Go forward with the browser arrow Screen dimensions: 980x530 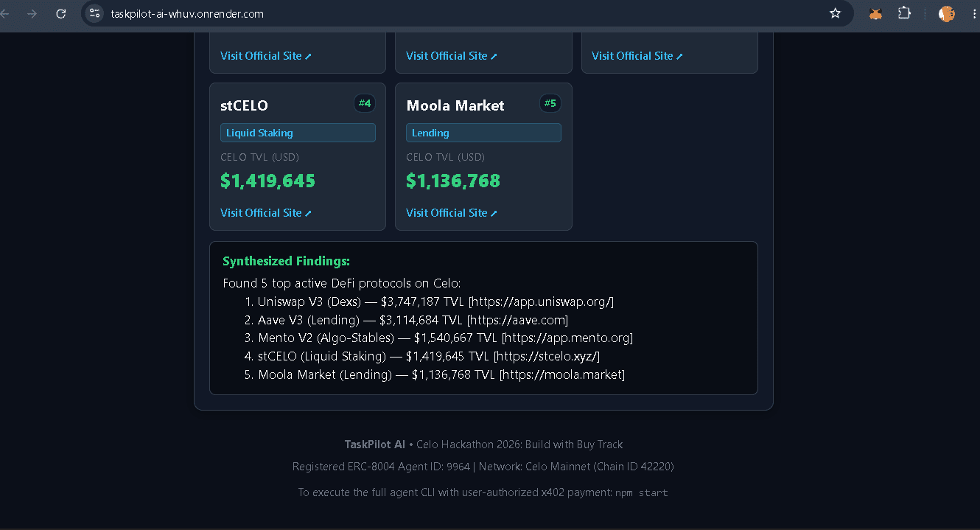[x=32, y=13]
